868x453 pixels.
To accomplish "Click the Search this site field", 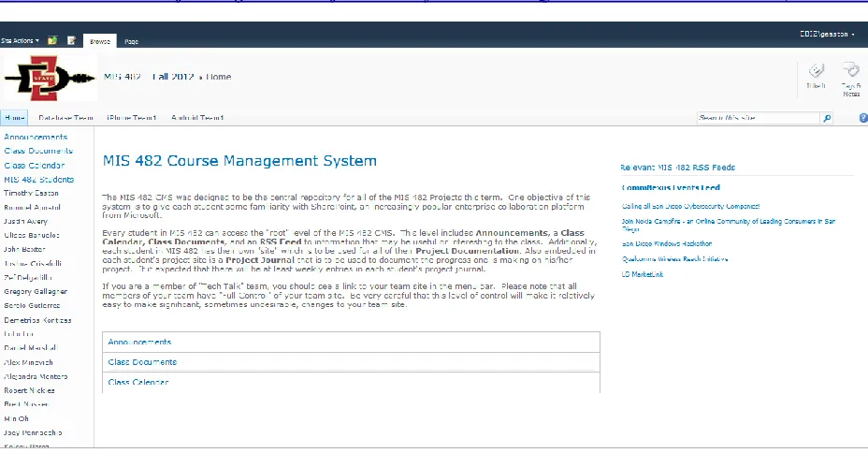I will point(758,118).
